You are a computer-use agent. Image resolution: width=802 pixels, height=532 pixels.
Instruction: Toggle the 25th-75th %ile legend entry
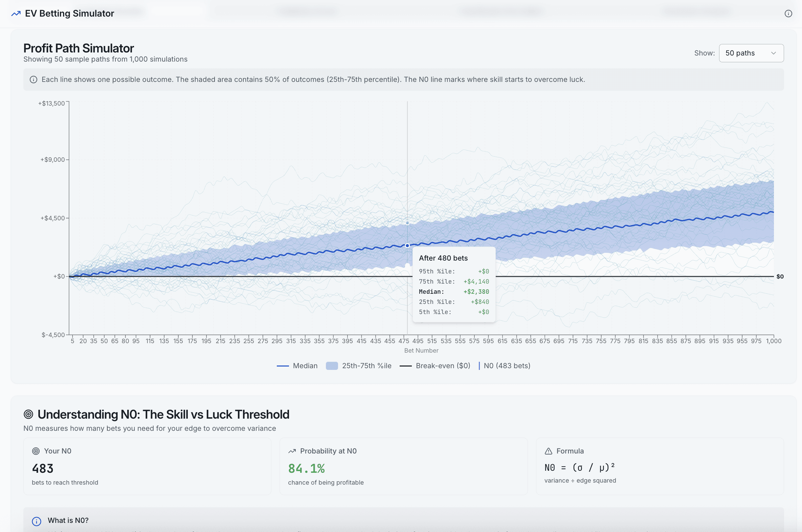click(x=366, y=366)
